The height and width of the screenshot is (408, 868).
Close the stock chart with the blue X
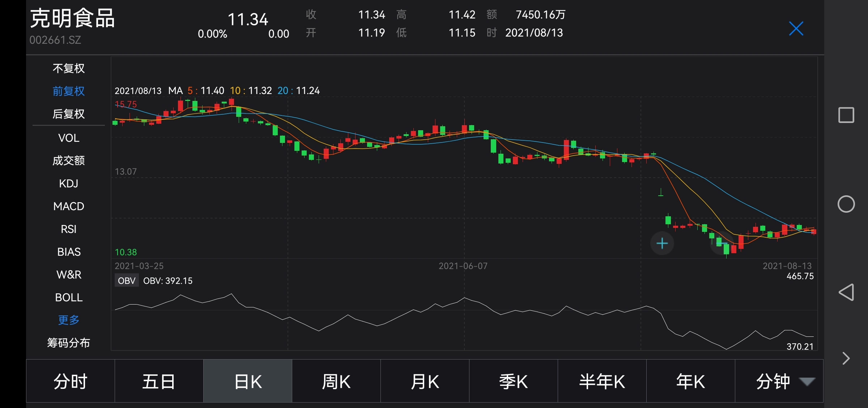pyautogui.click(x=796, y=29)
